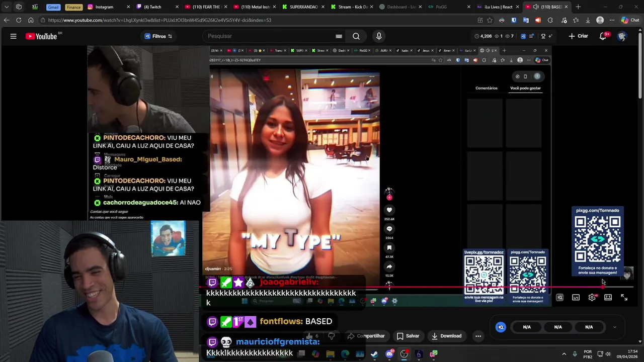Run search with the magnifier button

[x=356, y=36]
